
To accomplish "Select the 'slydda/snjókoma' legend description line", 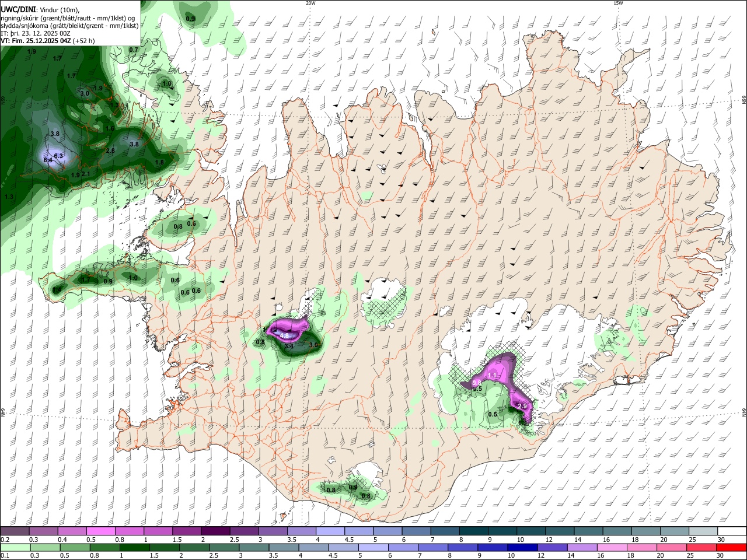I will (x=69, y=26).
